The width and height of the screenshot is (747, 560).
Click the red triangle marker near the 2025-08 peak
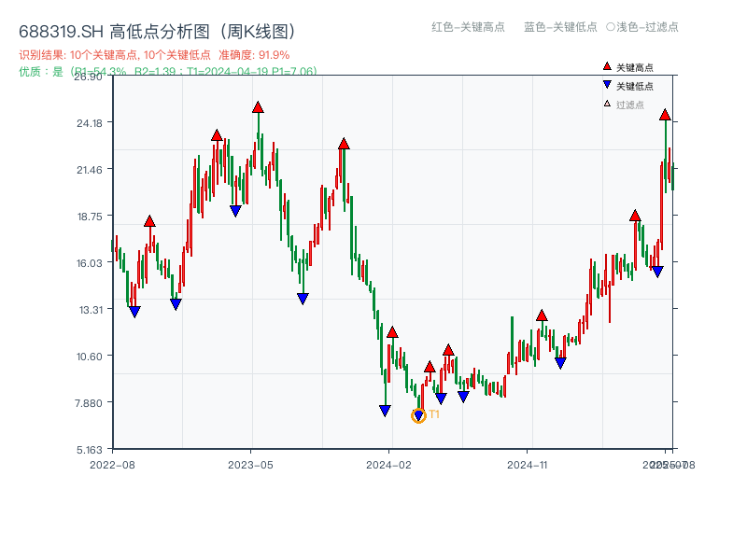pyautogui.click(x=665, y=116)
